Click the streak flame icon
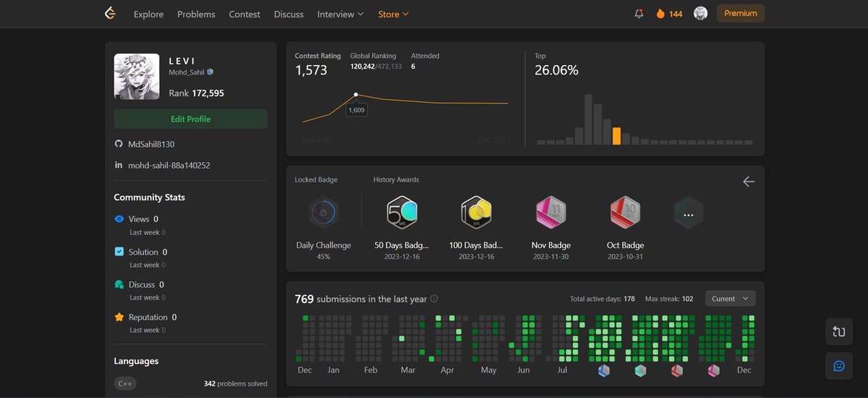The width and height of the screenshot is (868, 398). (x=660, y=14)
